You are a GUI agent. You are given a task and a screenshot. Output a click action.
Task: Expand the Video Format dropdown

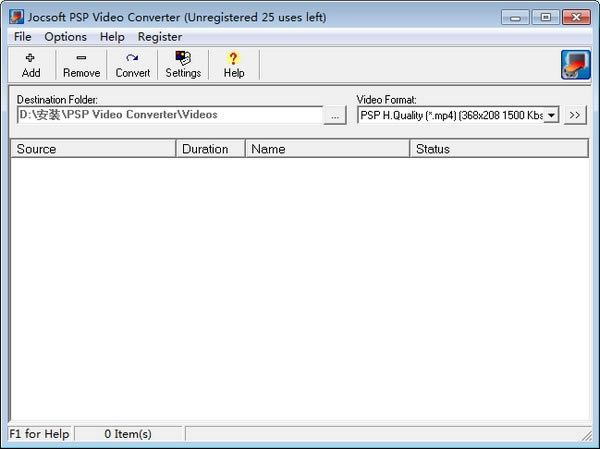coord(551,115)
